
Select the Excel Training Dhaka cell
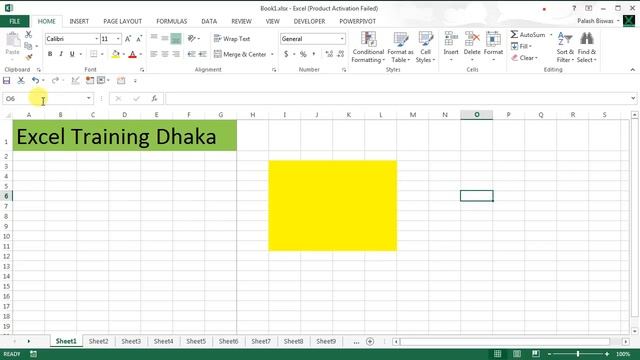(124, 136)
